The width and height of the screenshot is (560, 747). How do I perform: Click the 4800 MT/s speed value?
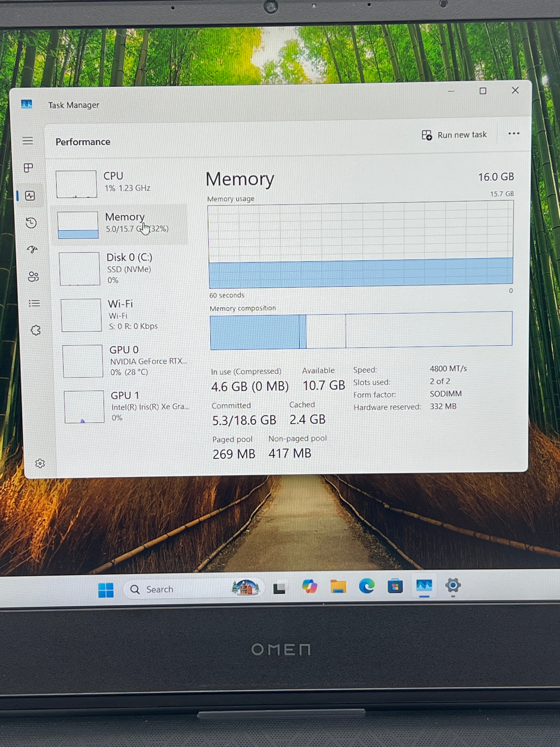[448, 368]
